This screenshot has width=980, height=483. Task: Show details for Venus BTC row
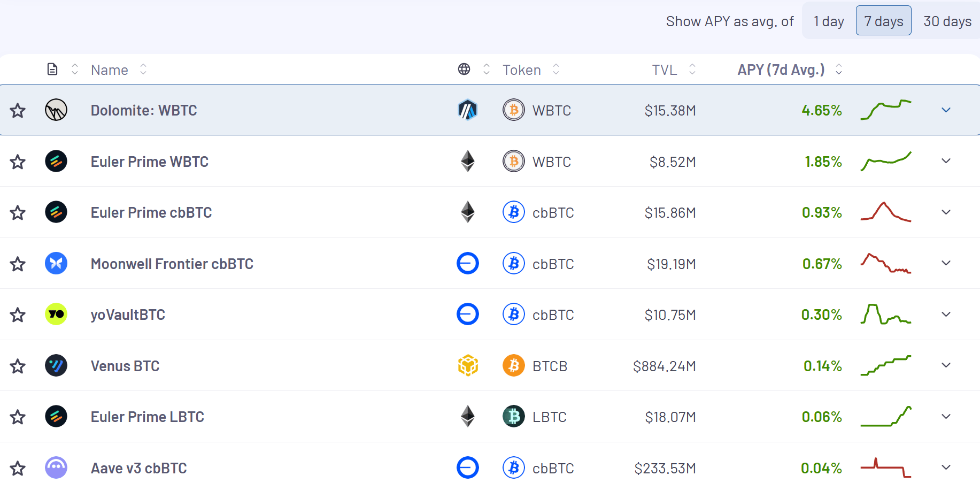point(946,365)
